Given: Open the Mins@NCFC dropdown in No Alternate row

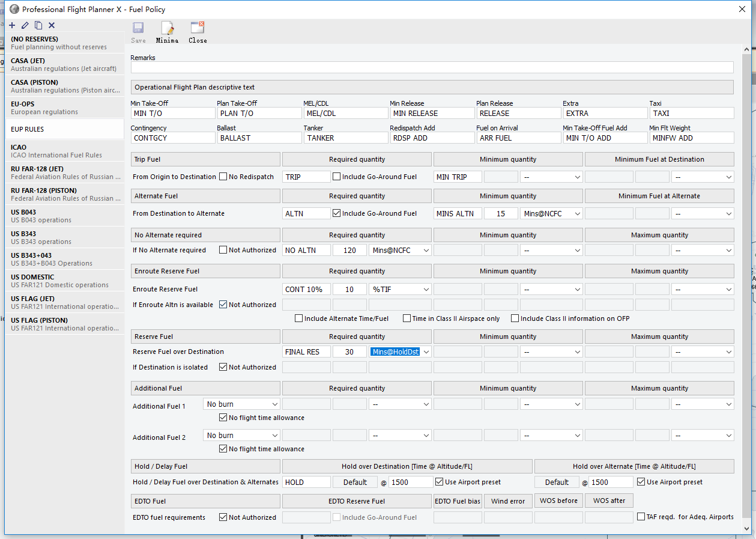Looking at the screenshot, I should (x=400, y=250).
